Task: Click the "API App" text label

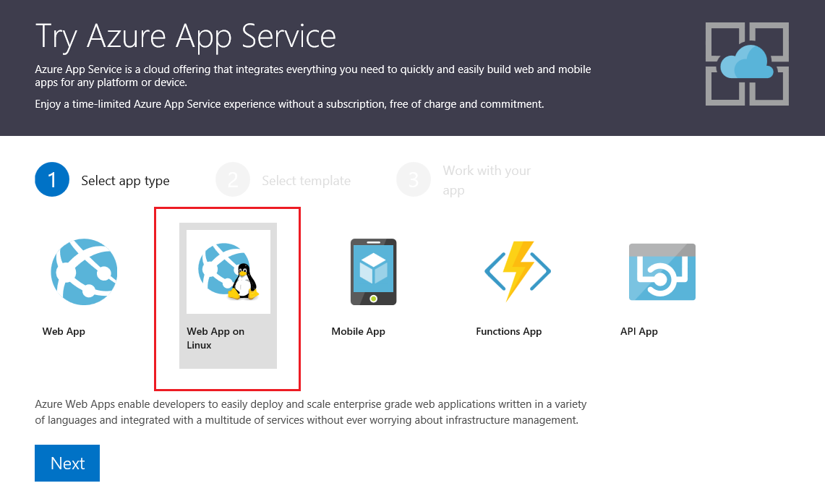Action: tap(638, 331)
